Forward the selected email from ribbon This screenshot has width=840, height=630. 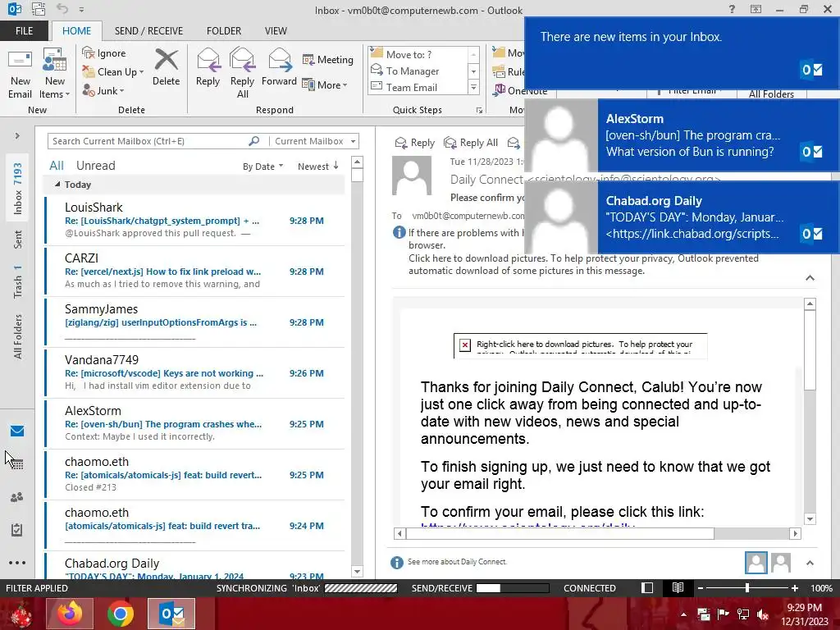click(279, 67)
